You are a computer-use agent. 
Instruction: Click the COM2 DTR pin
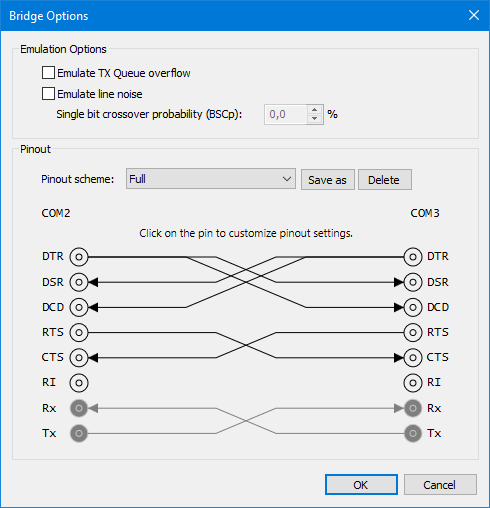[x=79, y=257]
